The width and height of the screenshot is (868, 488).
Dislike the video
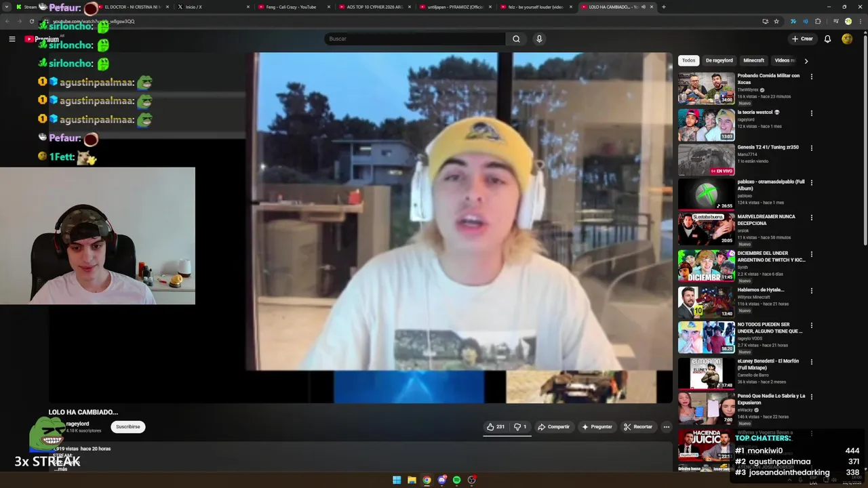[x=520, y=427]
